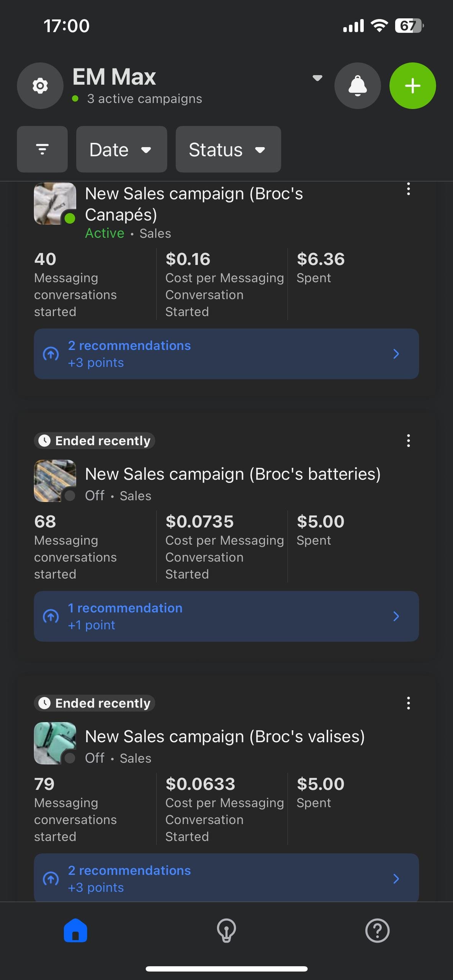
Task: Open more options for Broc's batteries campaign
Action: tap(409, 441)
